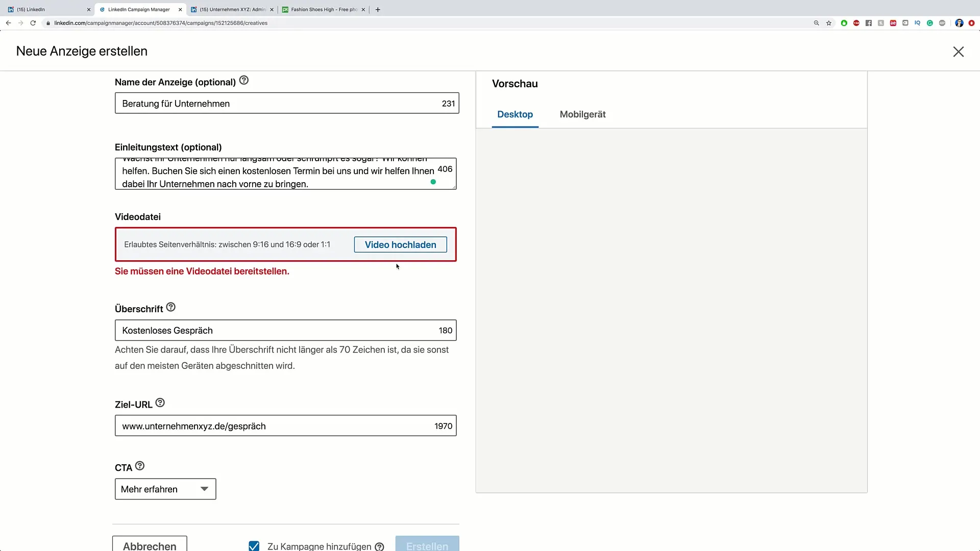980x551 pixels.
Task: Open the Chrome profile avatar
Action: pos(959,23)
